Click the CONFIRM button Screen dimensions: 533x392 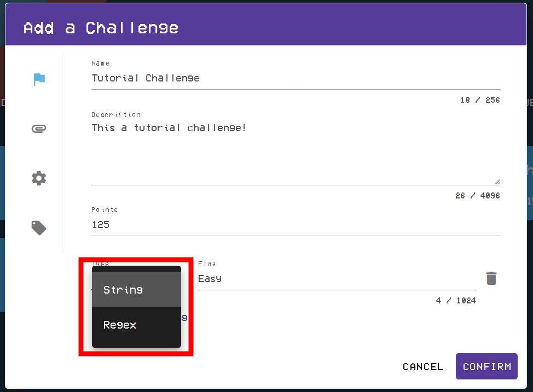coord(486,366)
